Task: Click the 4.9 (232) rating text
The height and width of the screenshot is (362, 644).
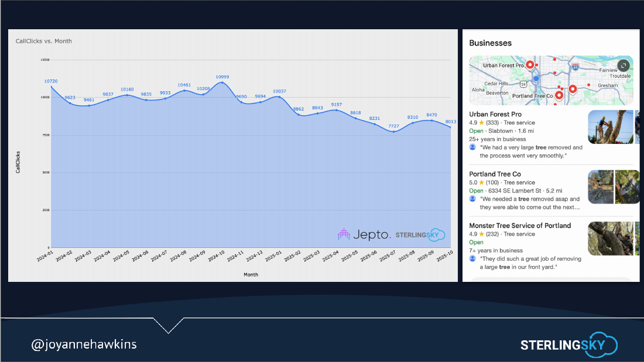Action: click(x=484, y=235)
